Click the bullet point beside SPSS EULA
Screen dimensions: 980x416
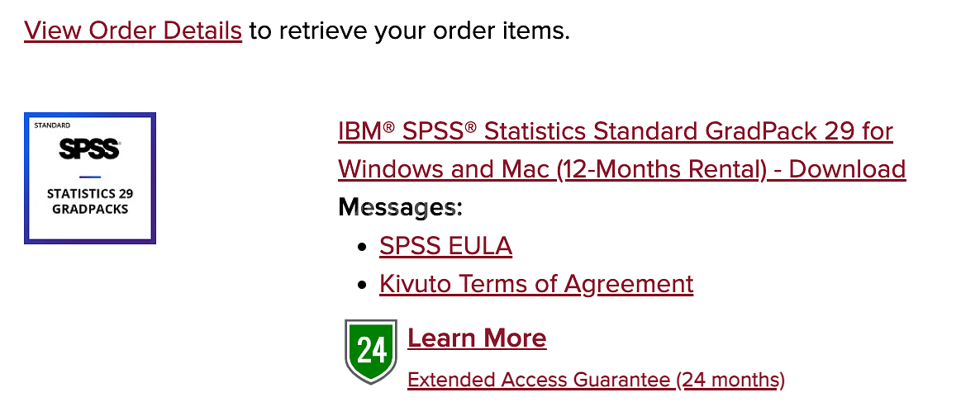pyautogui.click(x=362, y=248)
